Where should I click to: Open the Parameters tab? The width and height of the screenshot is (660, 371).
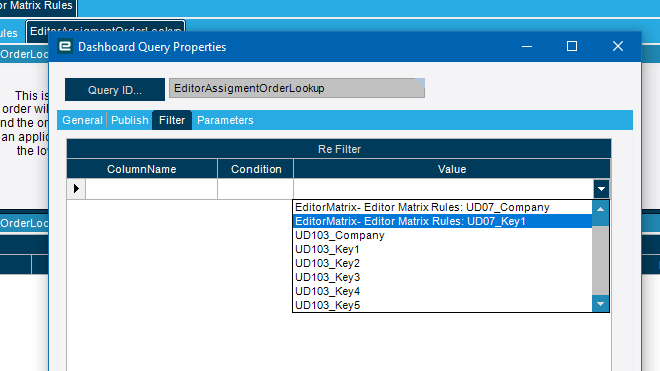coord(225,120)
